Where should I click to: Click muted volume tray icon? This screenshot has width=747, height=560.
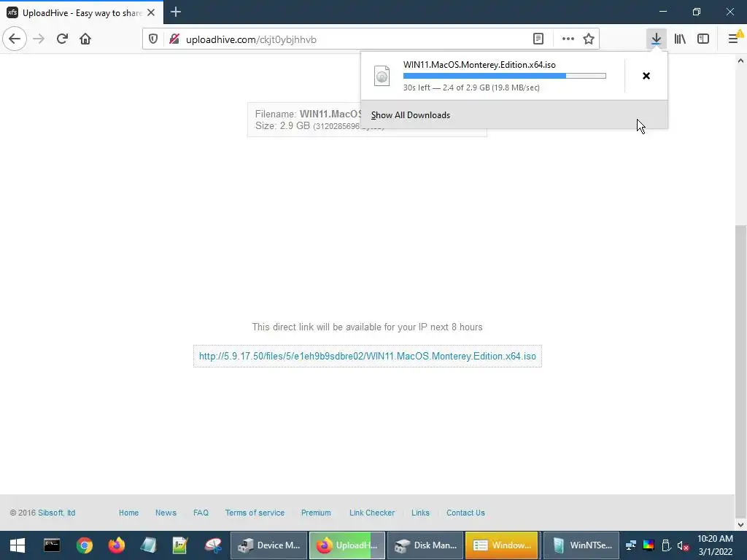click(683, 545)
